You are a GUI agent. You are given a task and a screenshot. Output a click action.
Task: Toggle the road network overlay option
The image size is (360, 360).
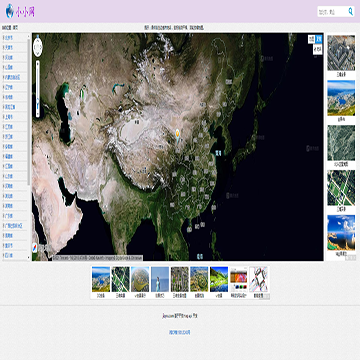(x=318, y=49)
